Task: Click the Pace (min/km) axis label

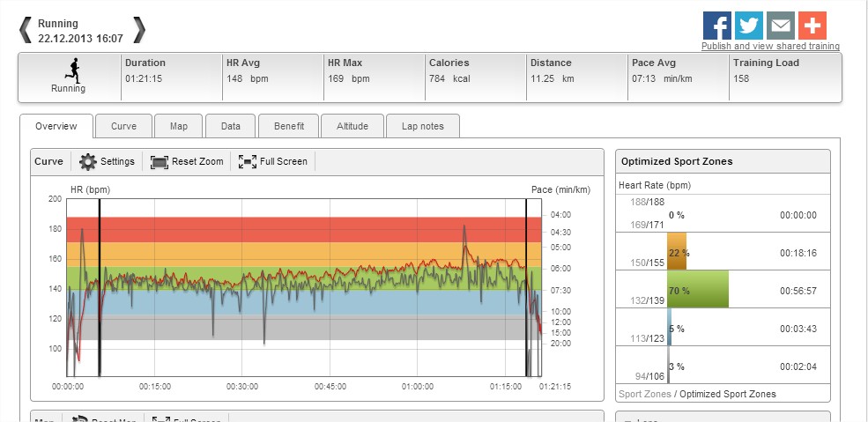Action: 560,189
